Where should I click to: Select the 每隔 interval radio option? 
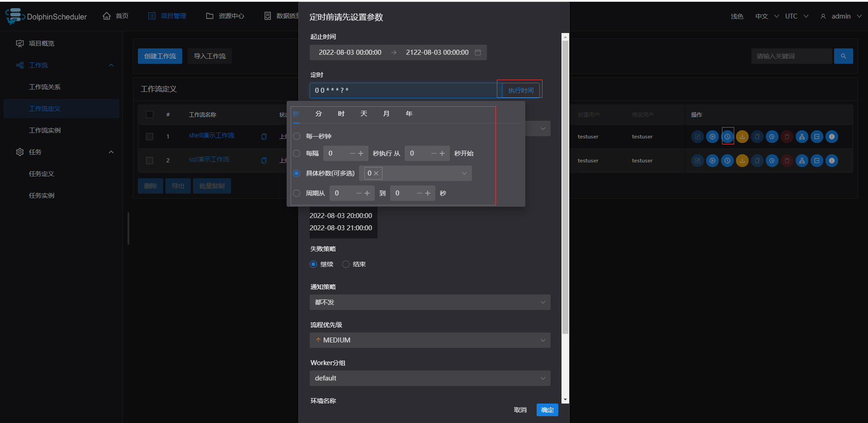click(297, 153)
